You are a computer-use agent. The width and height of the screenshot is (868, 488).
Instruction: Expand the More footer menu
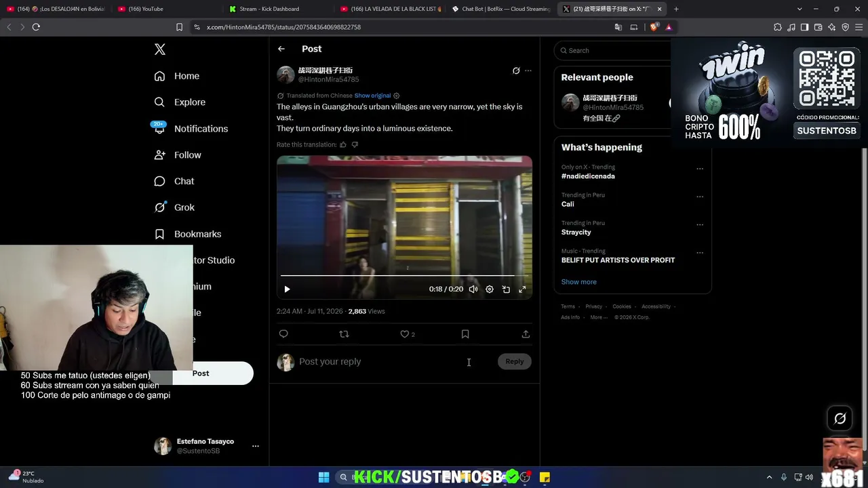point(597,317)
